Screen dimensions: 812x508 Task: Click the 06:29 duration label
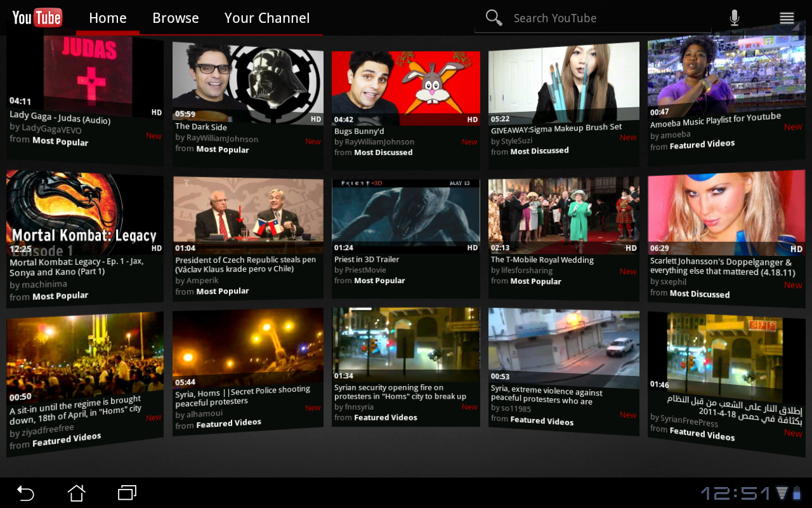(x=660, y=248)
